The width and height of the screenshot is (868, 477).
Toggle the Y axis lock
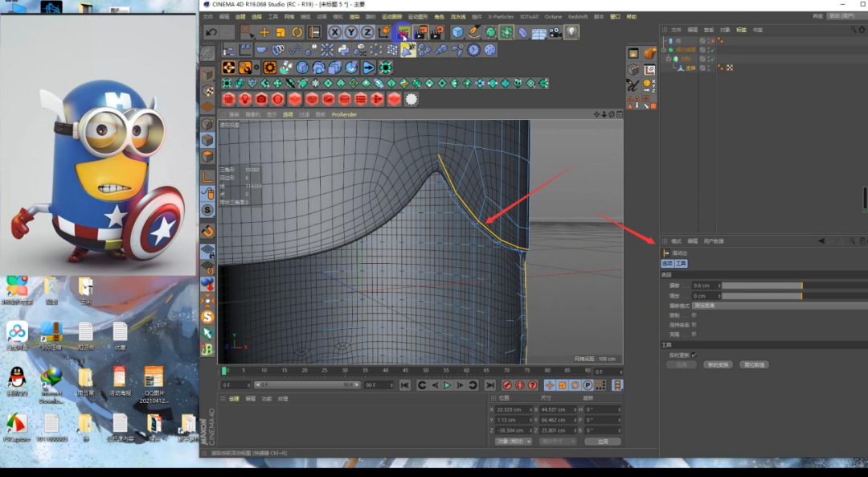tap(350, 32)
